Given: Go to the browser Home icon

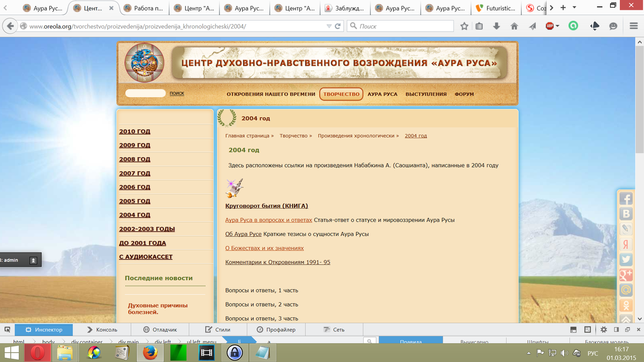Looking at the screenshot, I should point(514,26).
